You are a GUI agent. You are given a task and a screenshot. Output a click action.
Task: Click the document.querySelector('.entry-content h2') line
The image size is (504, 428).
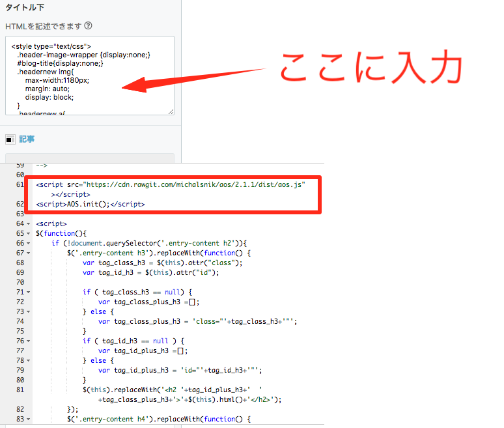point(149,244)
